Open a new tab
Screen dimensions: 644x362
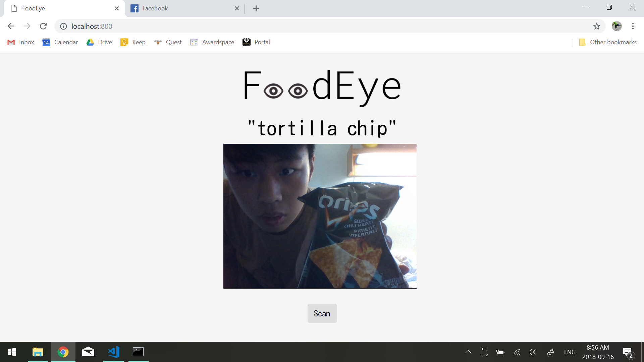point(256,8)
